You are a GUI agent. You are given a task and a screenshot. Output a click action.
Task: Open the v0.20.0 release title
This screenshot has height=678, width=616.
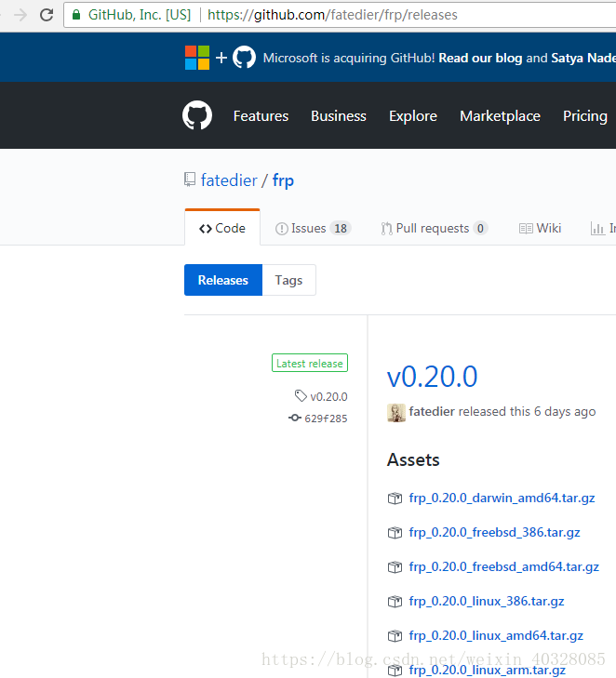(432, 376)
